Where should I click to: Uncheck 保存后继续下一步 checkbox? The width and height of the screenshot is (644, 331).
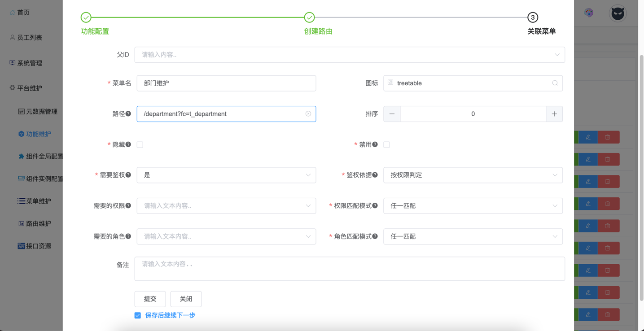(x=138, y=315)
